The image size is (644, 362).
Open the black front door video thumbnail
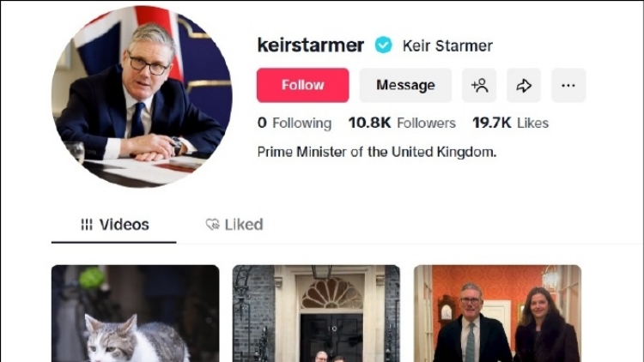[316, 313]
